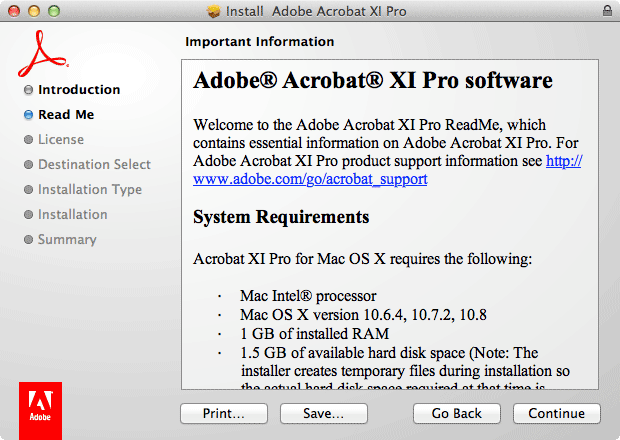The height and width of the screenshot is (440, 620).
Task: Click the blue bullet beside Read Me
Action: (x=28, y=115)
